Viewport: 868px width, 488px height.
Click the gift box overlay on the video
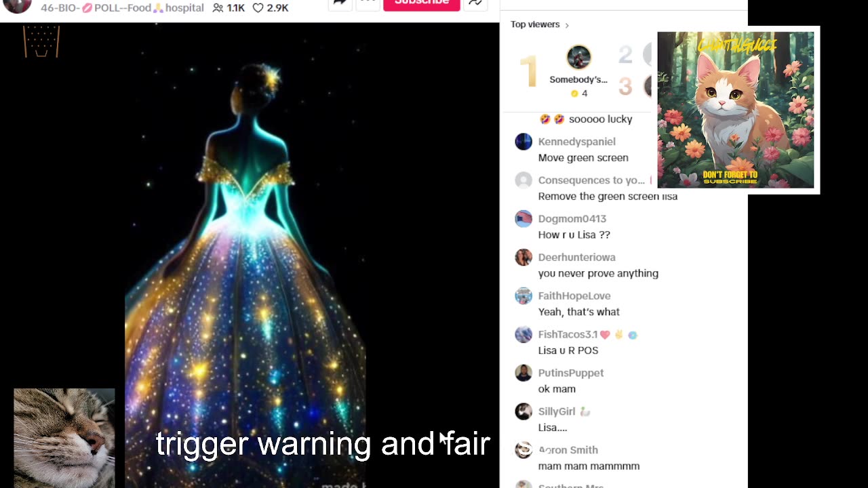pos(41,41)
